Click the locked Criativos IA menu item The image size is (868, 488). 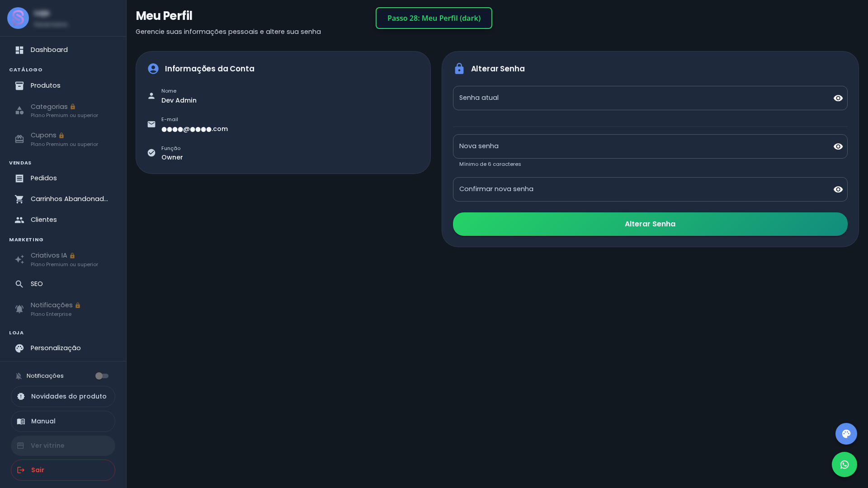pos(63,259)
